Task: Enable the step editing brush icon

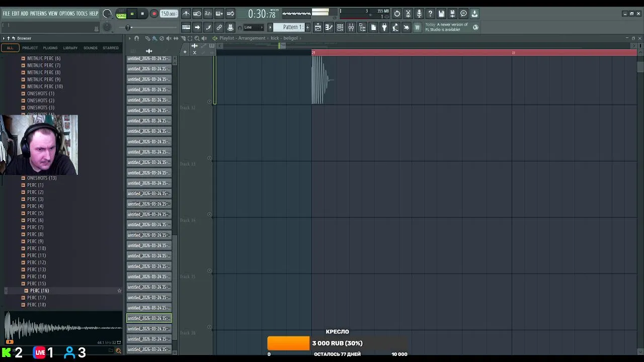Action: click(x=208, y=27)
